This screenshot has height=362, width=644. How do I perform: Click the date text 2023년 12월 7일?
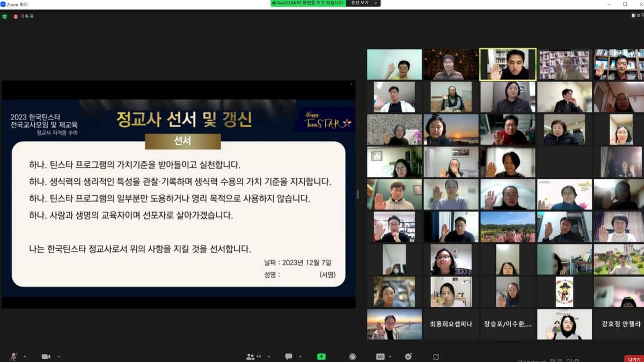[x=298, y=262]
